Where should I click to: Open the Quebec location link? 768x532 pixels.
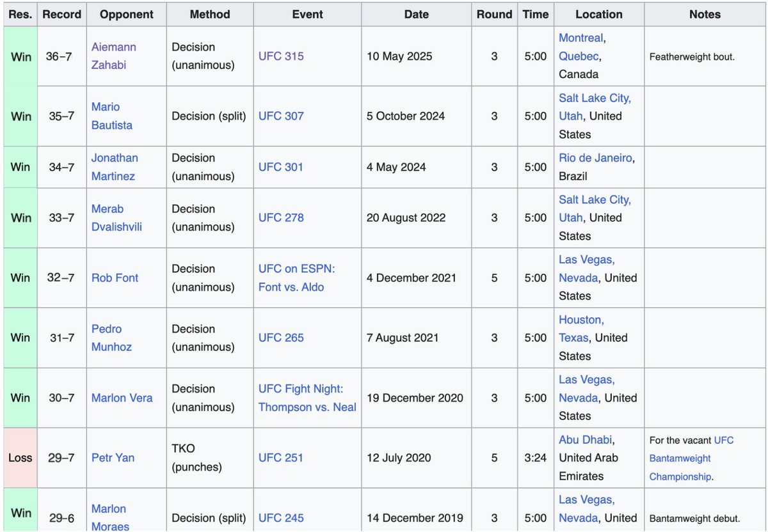(579, 56)
